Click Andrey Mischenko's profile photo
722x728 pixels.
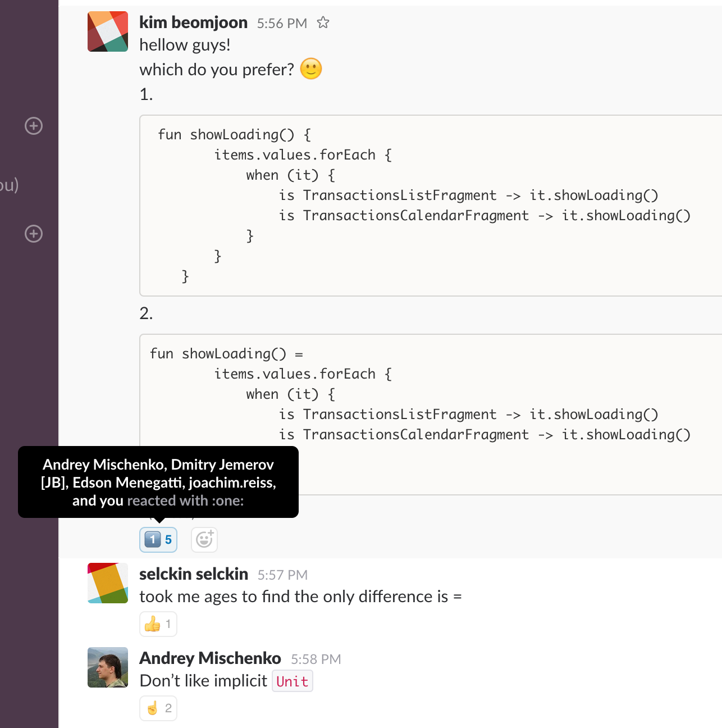coord(107,667)
